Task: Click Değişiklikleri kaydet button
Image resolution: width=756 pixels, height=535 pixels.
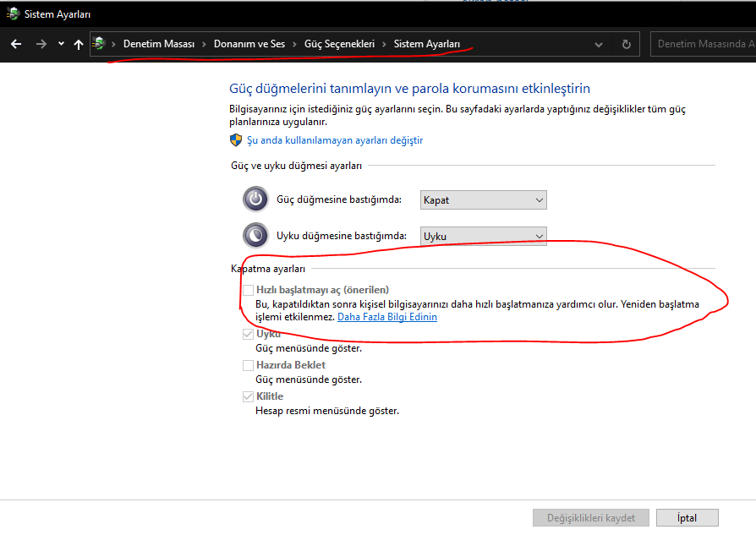Action: pyautogui.click(x=590, y=517)
